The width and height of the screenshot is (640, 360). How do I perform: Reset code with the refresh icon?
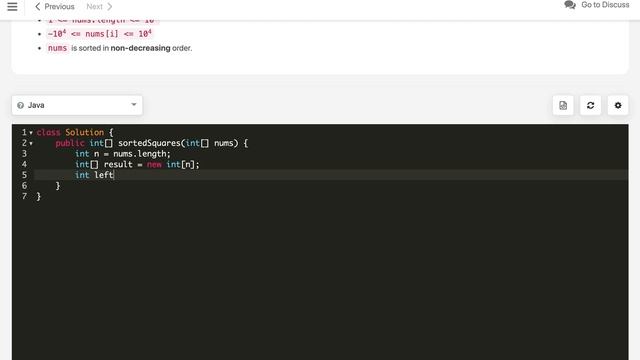pyautogui.click(x=590, y=105)
